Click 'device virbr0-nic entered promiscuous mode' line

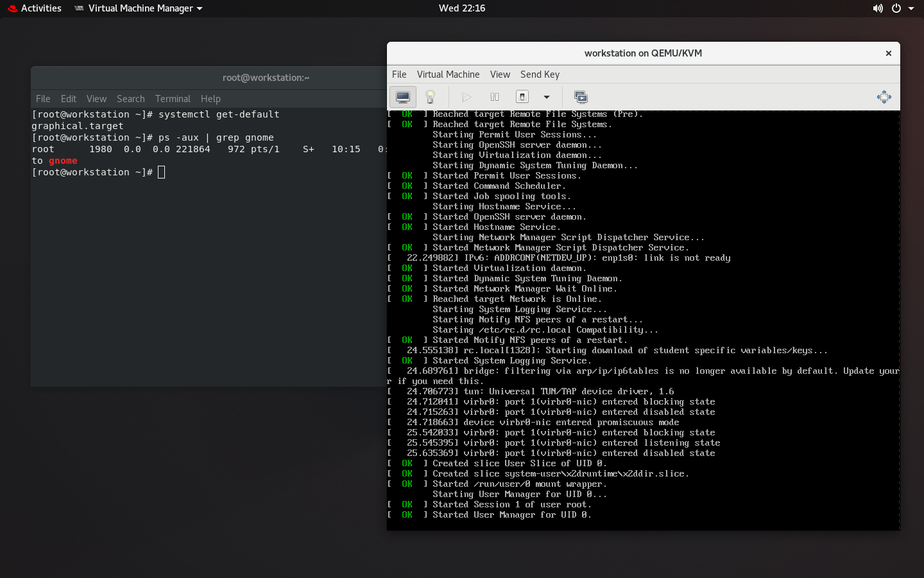571,422
